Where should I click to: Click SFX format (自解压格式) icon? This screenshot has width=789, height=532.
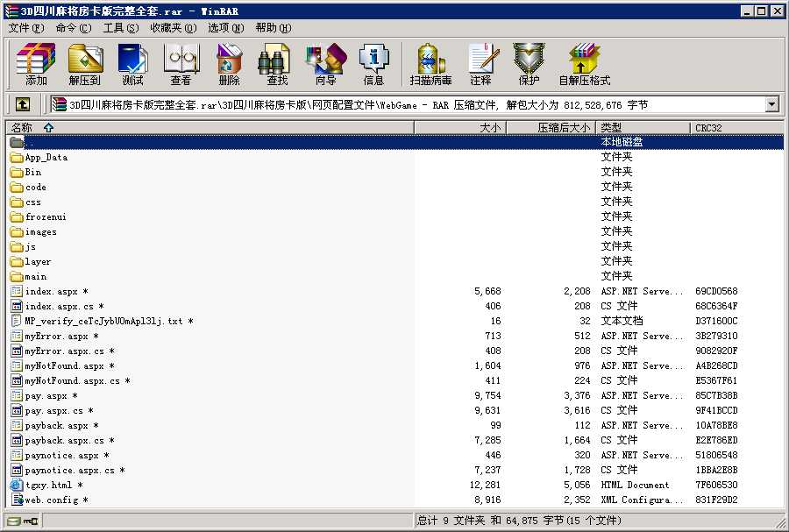point(584,64)
